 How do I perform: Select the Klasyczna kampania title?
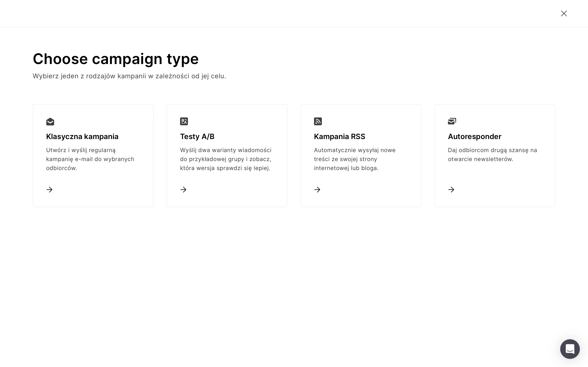[x=82, y=136]
